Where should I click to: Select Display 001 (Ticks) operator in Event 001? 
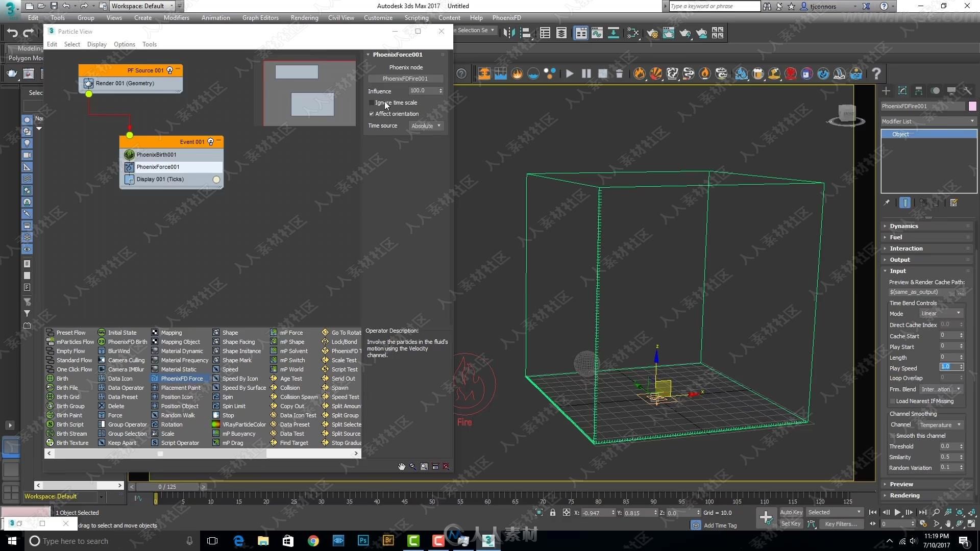171,179
